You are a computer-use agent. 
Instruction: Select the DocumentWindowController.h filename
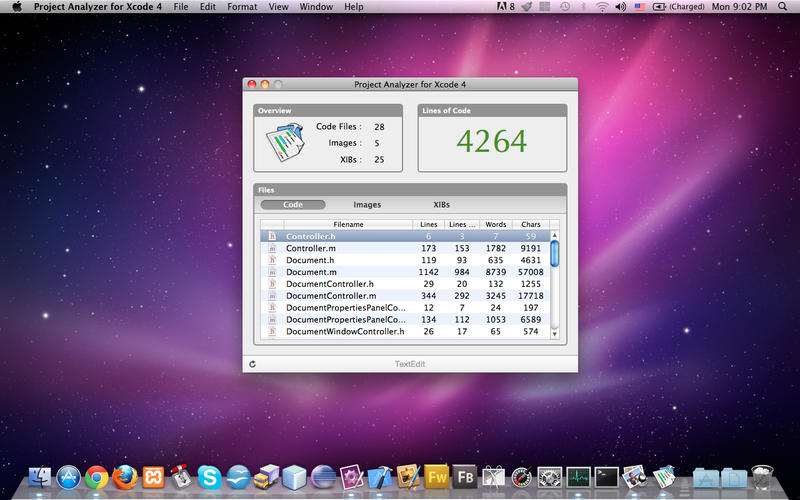(345, 332)
